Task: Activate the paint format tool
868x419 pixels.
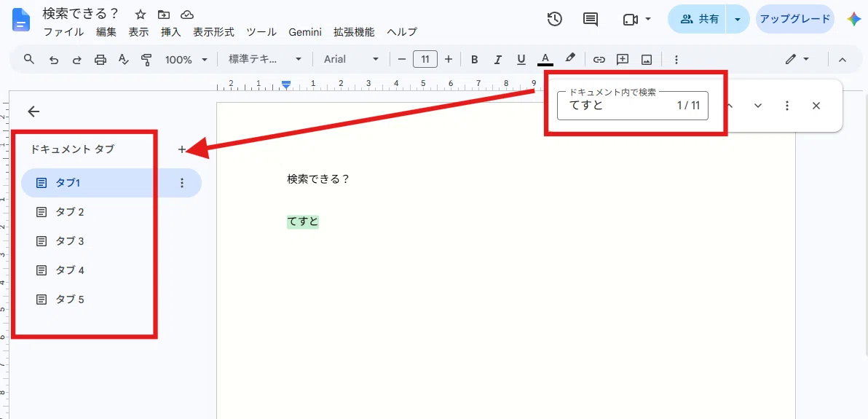Action: pyautogui.click(x=146, y=59)
